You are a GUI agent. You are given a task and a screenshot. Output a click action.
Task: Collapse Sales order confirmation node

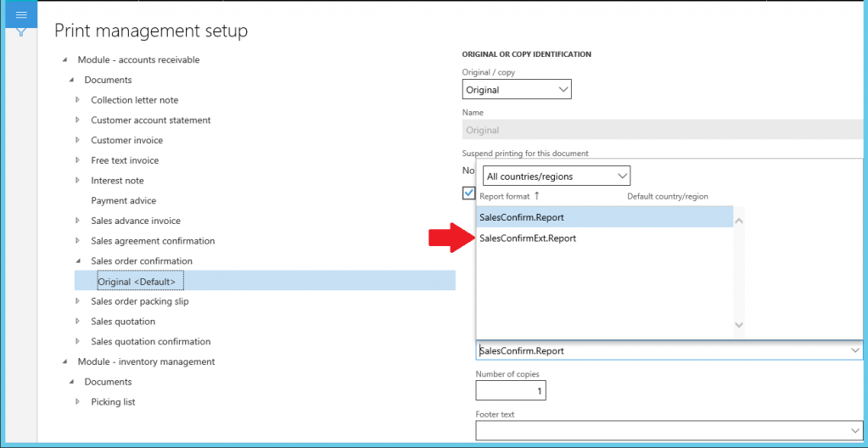(x=78, y=260)
